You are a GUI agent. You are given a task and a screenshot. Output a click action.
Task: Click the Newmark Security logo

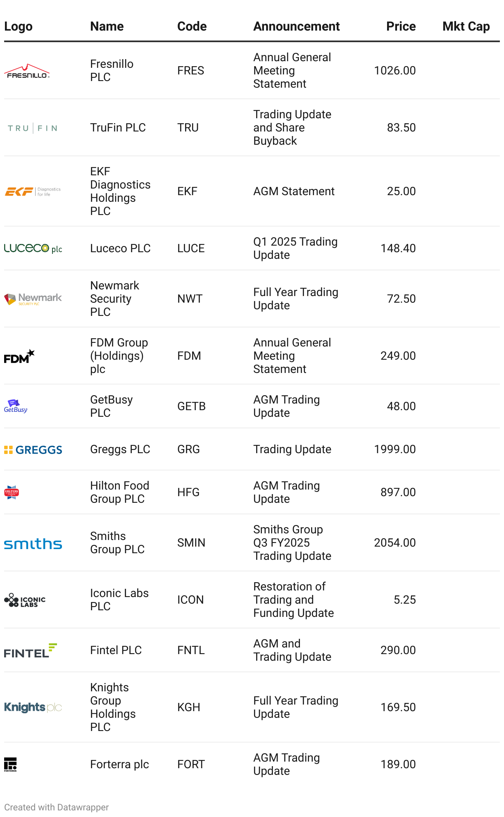coord(33,299)
